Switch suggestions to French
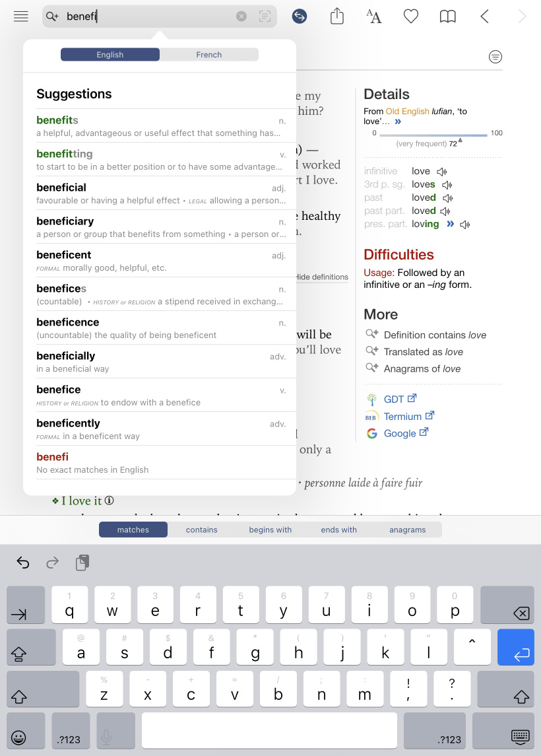 pyautogui.click(x=208, y=55)
